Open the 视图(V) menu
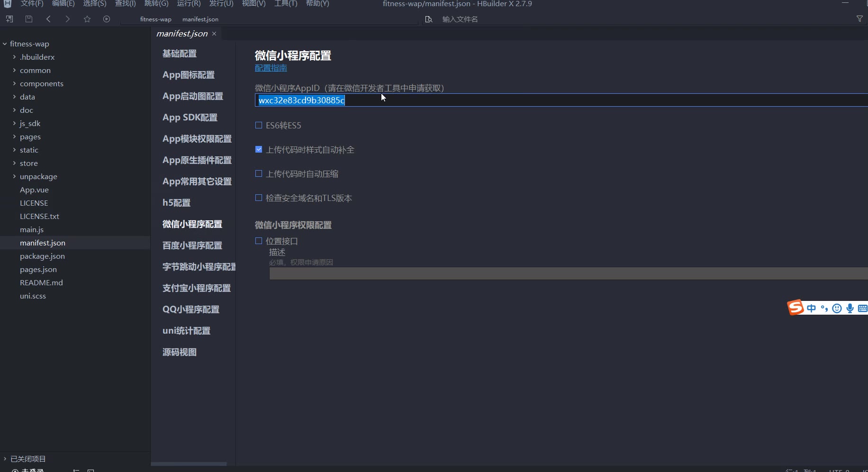Image resolution: width=868 pixels, height=472 pixels. 253,4
